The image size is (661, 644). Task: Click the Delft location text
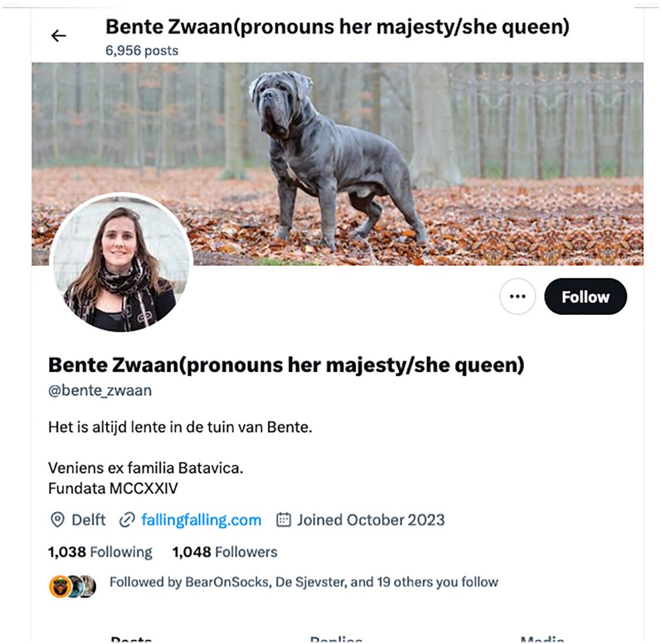coord(89,520)
